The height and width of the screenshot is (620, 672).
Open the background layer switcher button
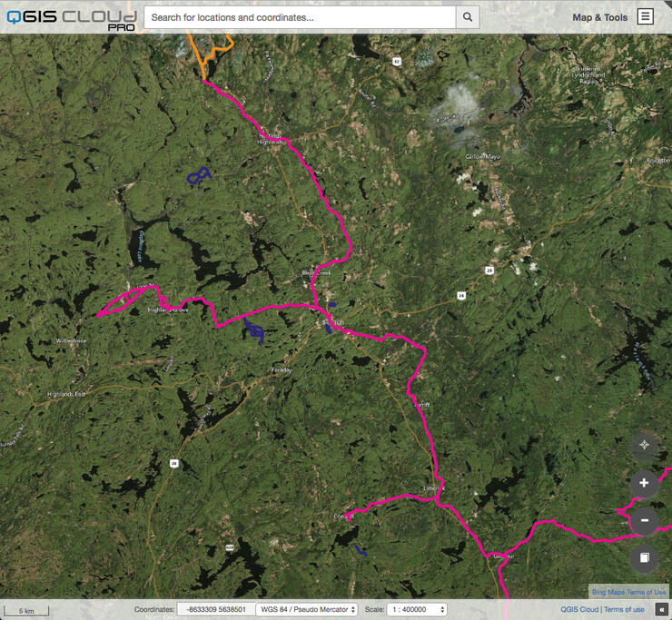click(644, 557)
